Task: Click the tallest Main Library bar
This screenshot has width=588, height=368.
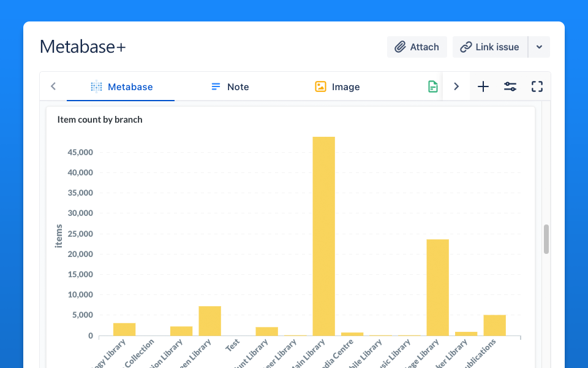Action: point(323,236)
